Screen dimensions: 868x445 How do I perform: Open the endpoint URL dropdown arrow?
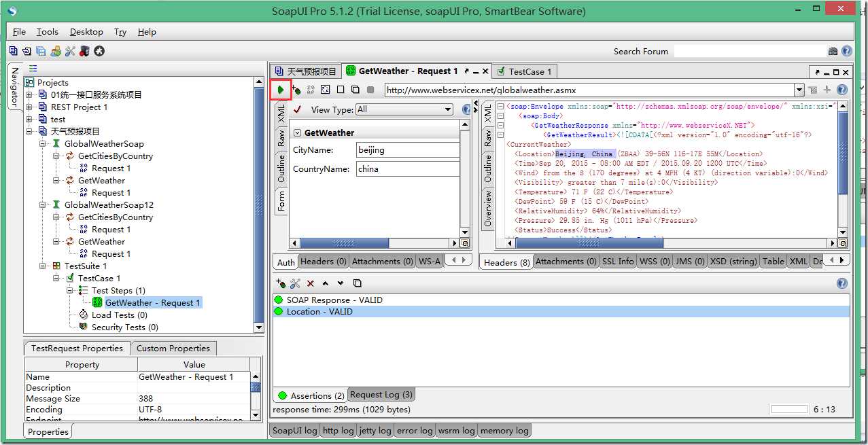point(799,90)
